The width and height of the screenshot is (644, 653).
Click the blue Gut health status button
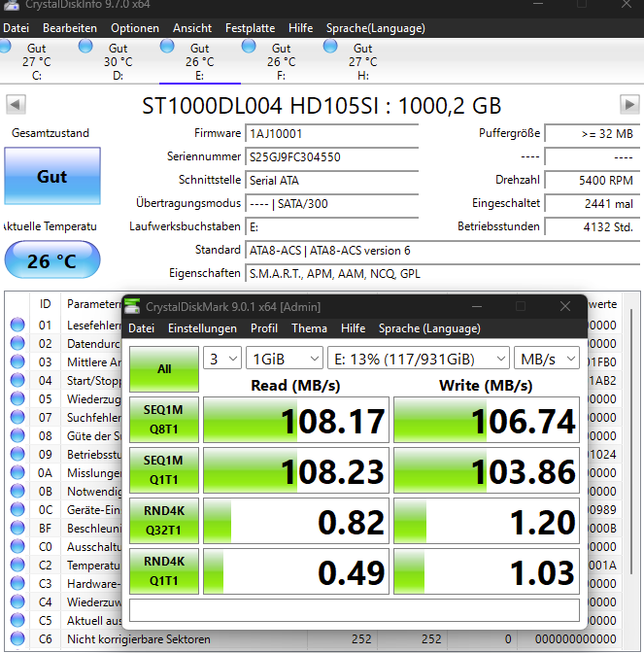coord(52,176)
